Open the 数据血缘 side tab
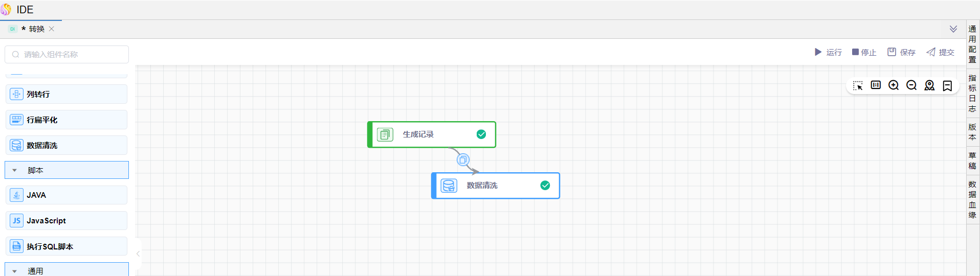The height and width of the screenshot is (276, 980). tap(972, 199)
